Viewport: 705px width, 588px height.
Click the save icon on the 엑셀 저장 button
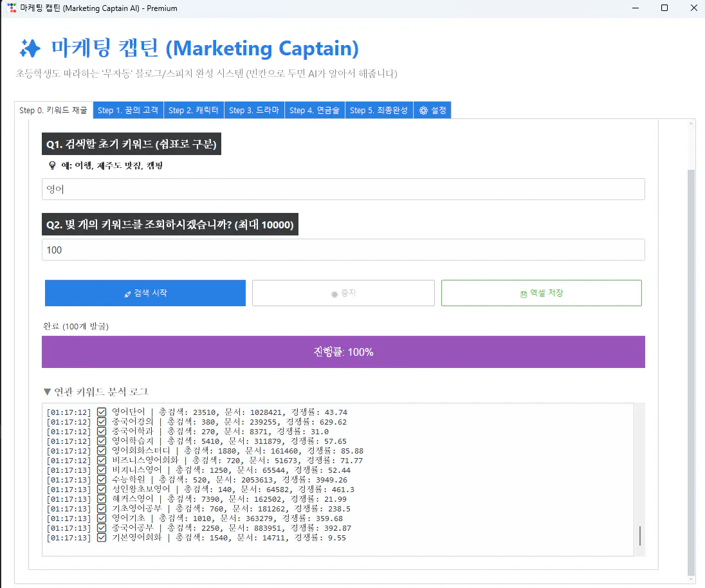pos(522,293)
